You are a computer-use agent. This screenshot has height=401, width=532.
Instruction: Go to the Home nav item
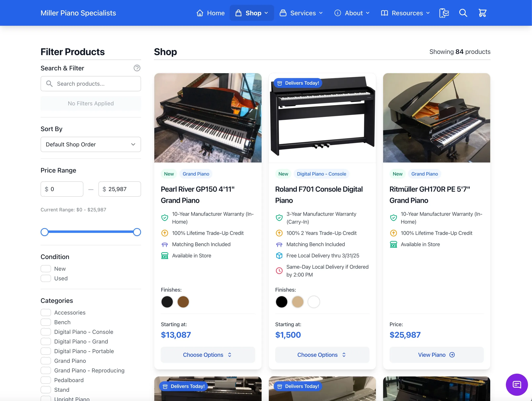[210, 13]
